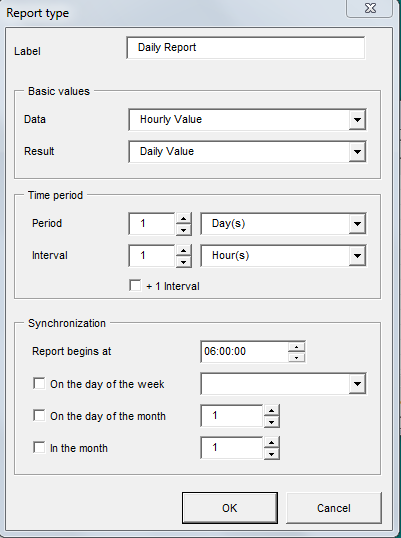Decrease the Period value with down arrow
The height and width of the screenshot is (538, 401).
184,230
